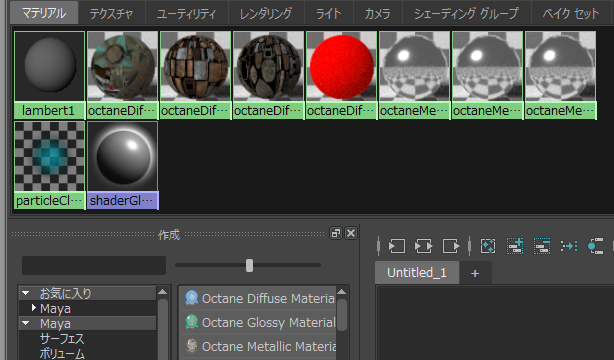Viewport: 614px width, 360px height.
Task: Graph materials on viewport selection
Action: pyautogui.click(x=596, y=246)
